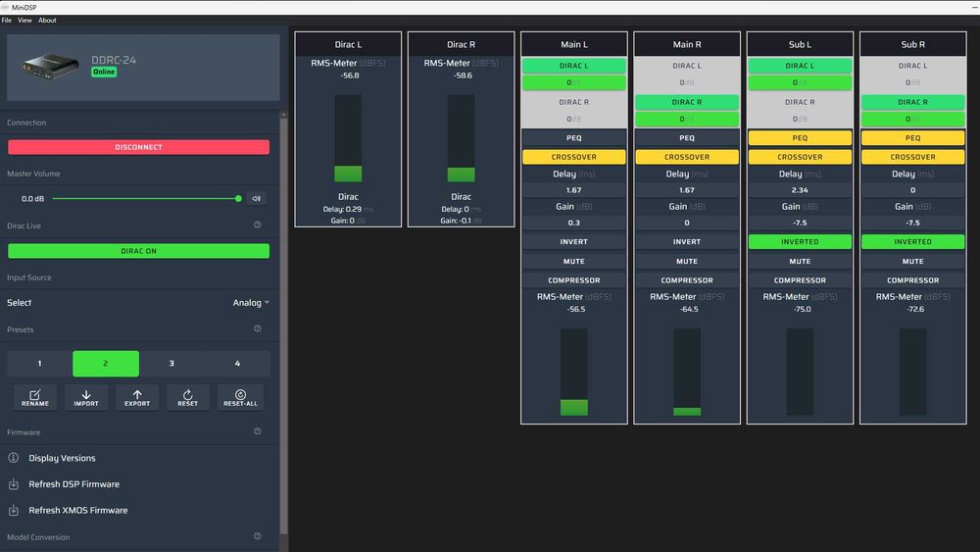Click the DDRC-24 device thumbnail

click(x=50, y=67)
